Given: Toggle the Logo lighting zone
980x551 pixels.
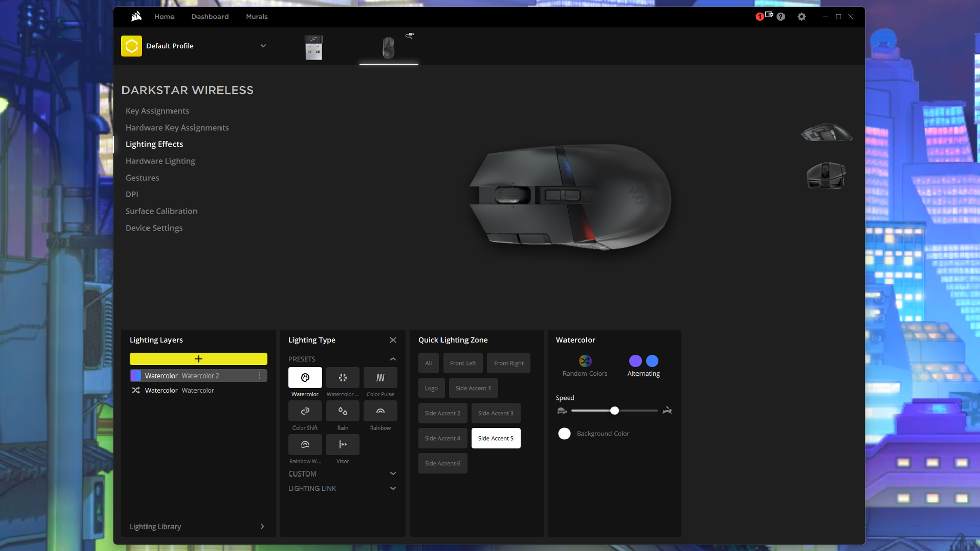Looking at the screenshot, I should (x=431, y=388).
